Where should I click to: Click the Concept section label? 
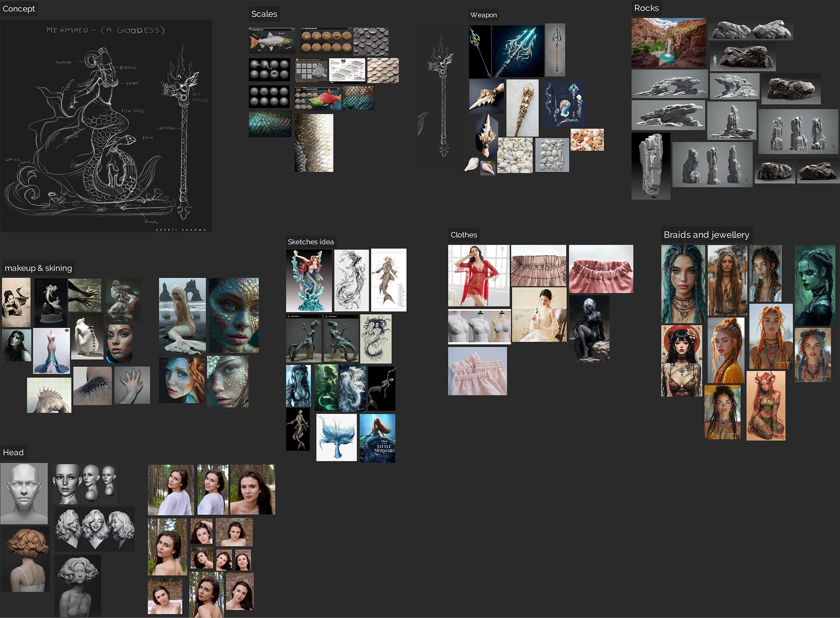(x=18, y=9)
